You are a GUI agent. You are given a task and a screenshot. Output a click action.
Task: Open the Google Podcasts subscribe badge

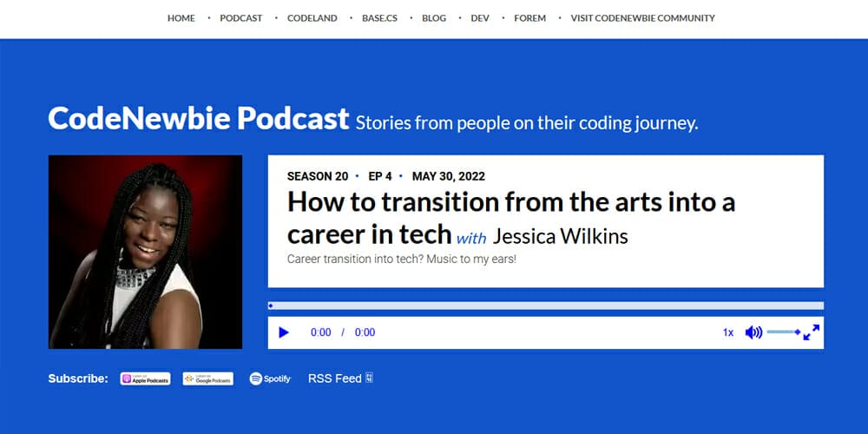tap(208, 378)
